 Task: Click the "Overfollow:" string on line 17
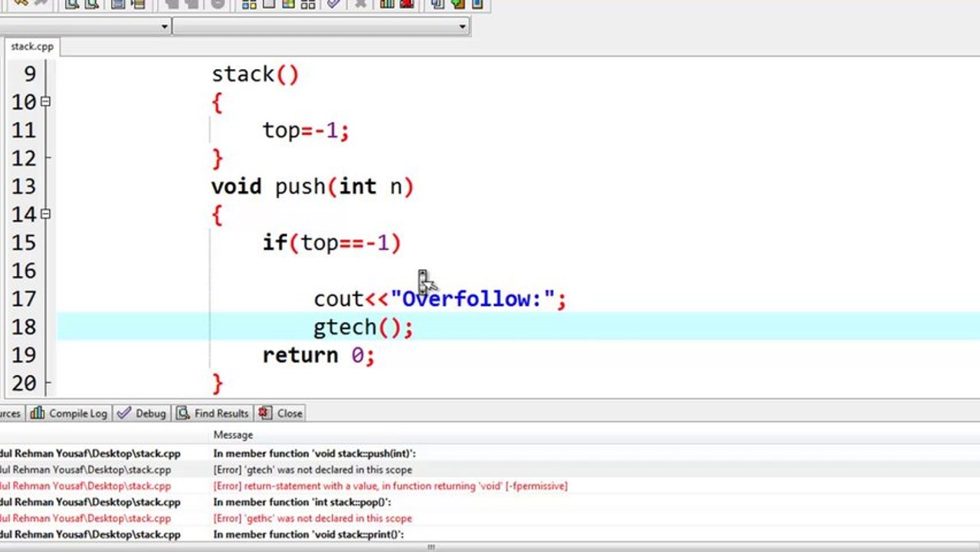tap(473, 299)
